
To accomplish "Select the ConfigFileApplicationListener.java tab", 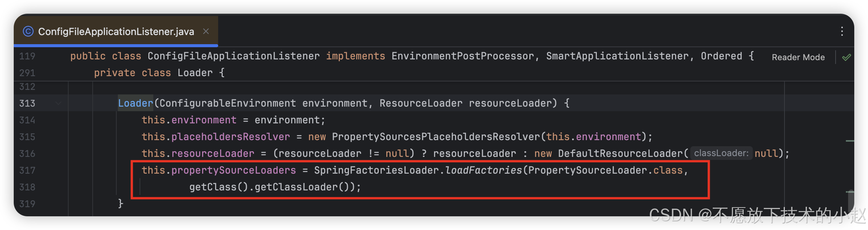I will tap(116, 31).
